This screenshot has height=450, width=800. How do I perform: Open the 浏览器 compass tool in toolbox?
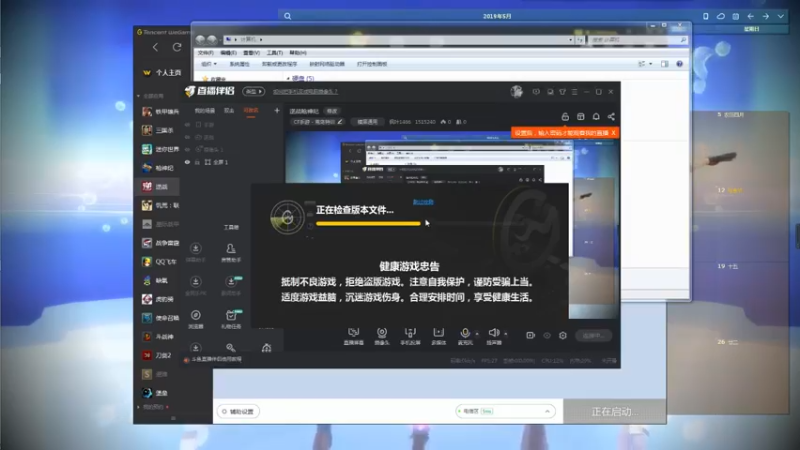coord(195,319)
